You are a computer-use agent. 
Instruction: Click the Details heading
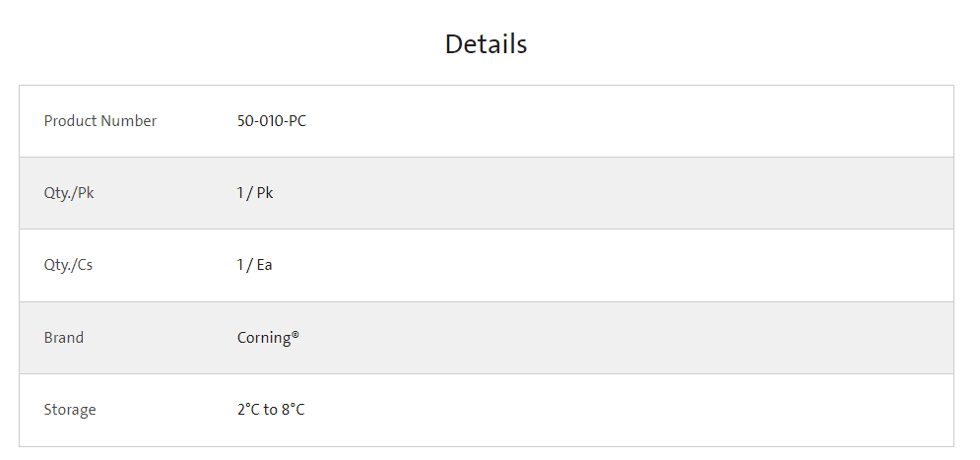pos(487,44)
